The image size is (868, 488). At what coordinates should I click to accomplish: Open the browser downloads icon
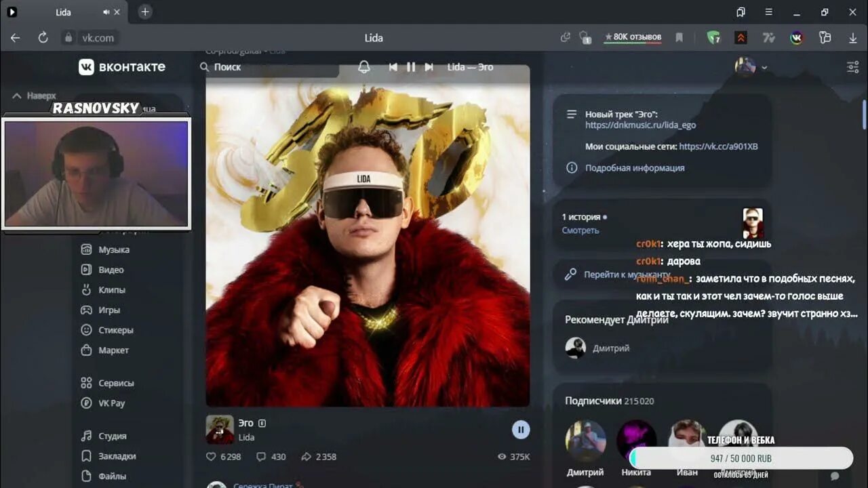pos(853,38)
